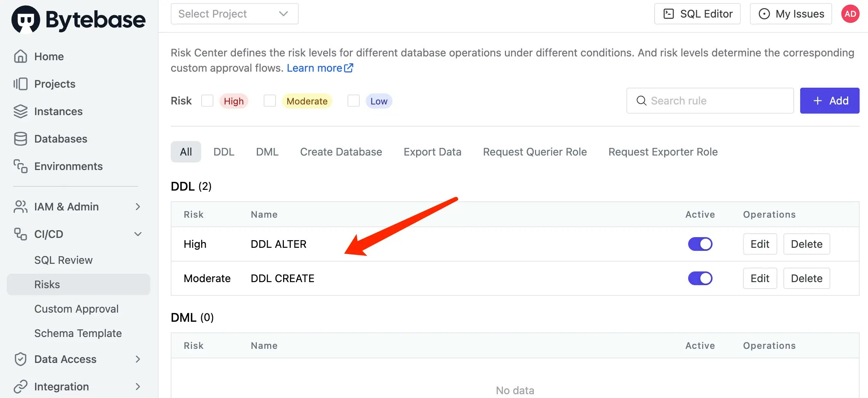Click the Integration link icon
This screenshot has width=868, height=398.
(21, 387)
